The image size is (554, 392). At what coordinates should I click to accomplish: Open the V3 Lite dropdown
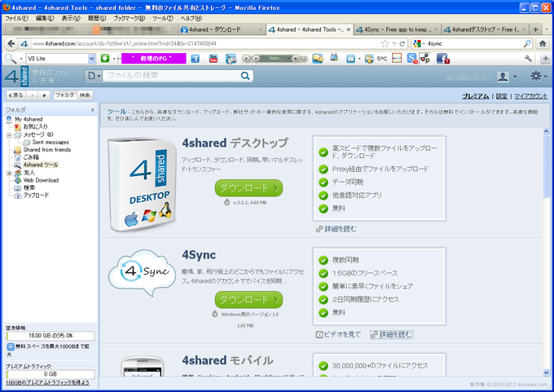91,59
